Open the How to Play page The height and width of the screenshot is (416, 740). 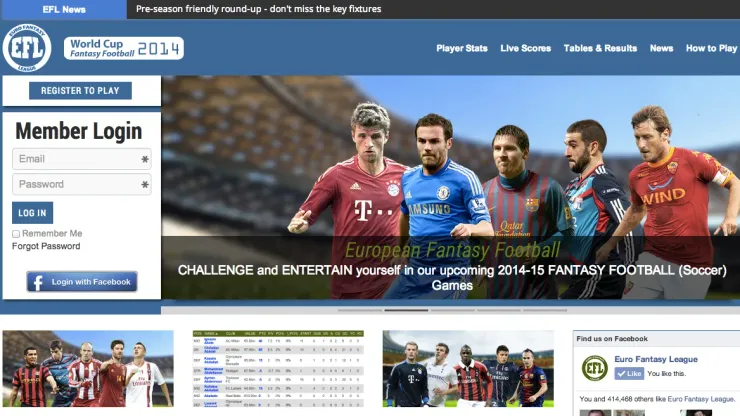[x=711, y=48]
